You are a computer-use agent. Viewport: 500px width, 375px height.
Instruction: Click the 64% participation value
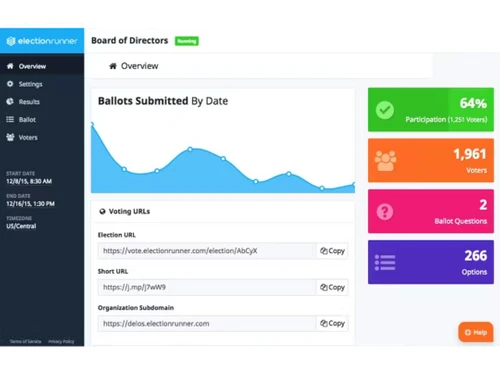[473, 103]
